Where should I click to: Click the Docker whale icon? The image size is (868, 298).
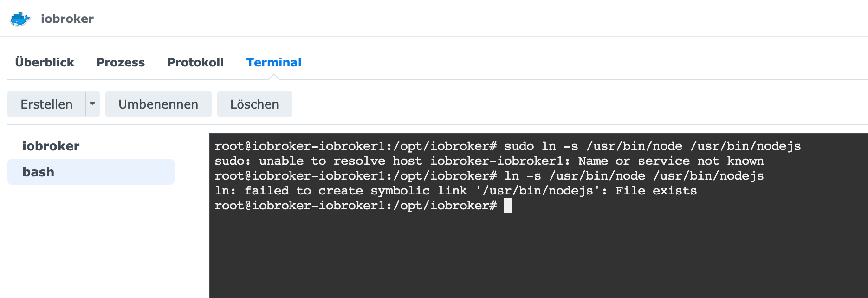point(20,19)
